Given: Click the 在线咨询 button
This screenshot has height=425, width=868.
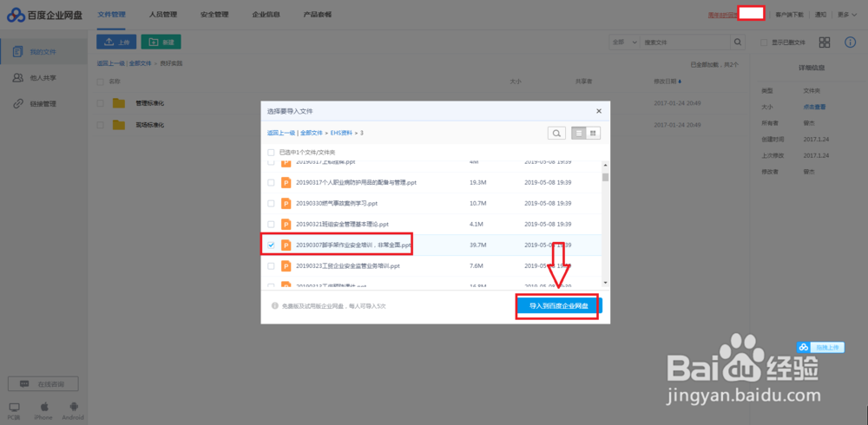Looking at the screenshot, I should [x=43, y=383].
